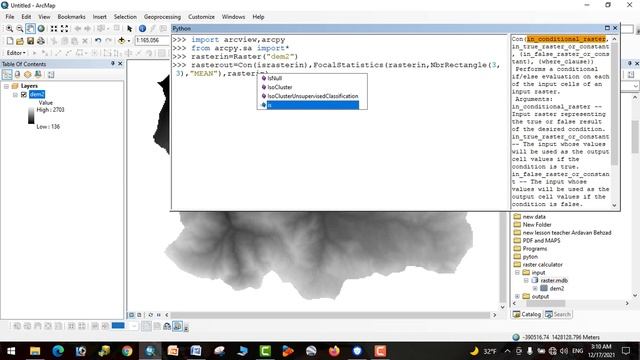This screenshot has width=640, height=360.
Task: Select 'pyton' folder in Catalog
Action: point(530,257)
